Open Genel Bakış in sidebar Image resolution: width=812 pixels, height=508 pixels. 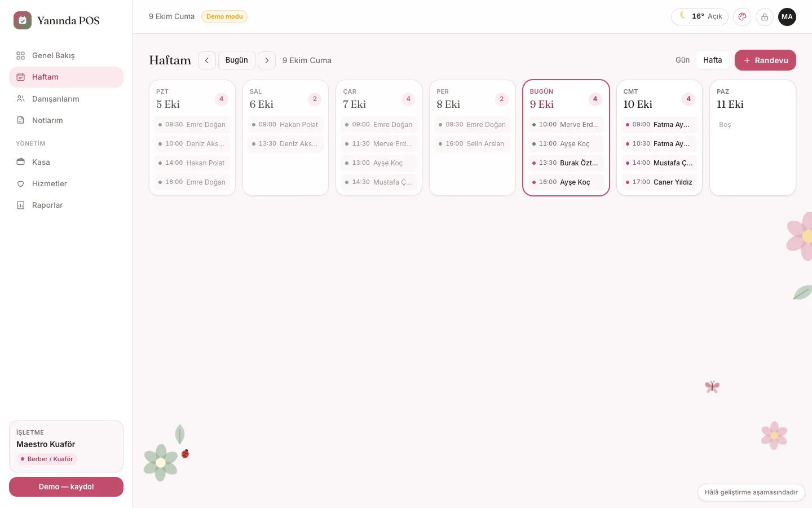(x=66, y=55)
